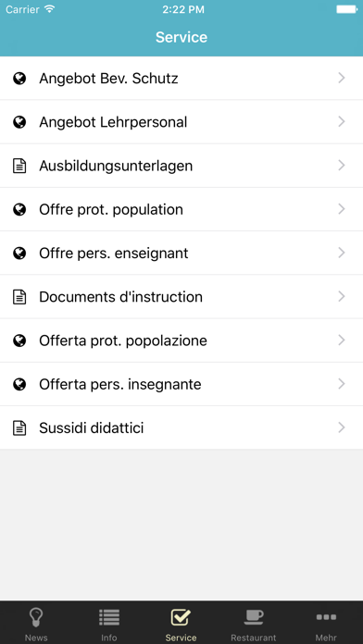Tap the Wi-Fi icon next to Carrier
The width and height of the screenshot is (363, 644).
tap(50, 9)
